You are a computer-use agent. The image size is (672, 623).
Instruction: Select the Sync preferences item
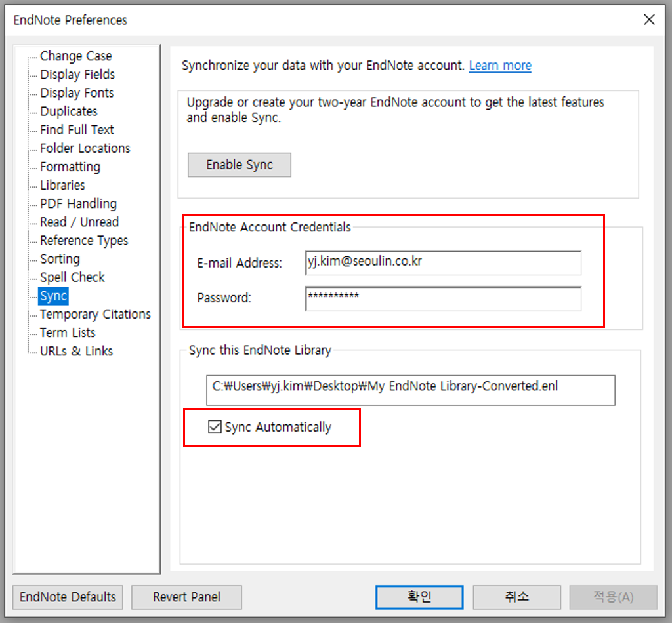pos(54,296)
